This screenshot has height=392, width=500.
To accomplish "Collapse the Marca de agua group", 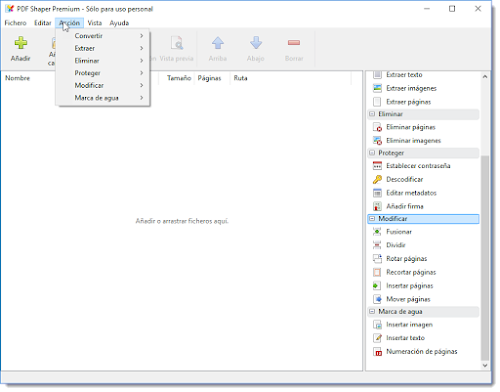I will pos(372,311).
